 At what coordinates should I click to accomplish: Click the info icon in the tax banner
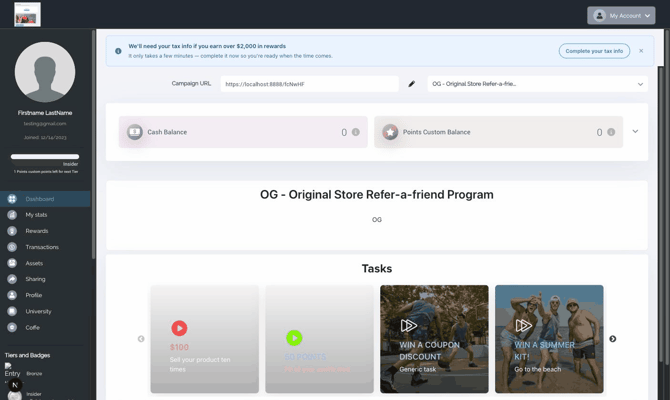pyautogui.click(x=118, y=51)
